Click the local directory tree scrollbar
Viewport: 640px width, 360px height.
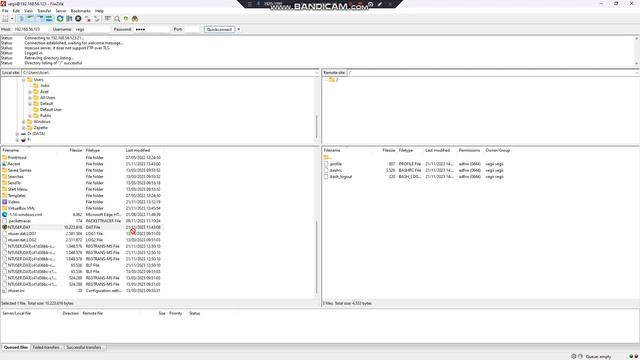click(x=317, y=127)
